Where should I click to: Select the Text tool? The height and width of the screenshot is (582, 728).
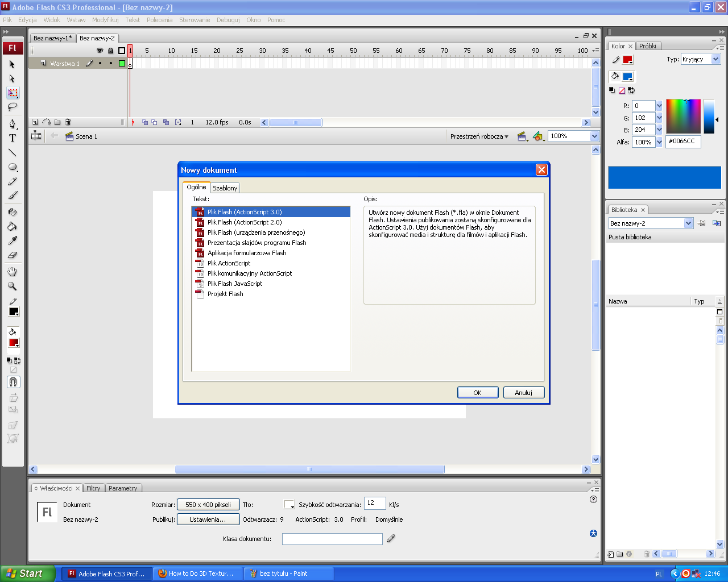pyautogui.click(x=13, y=138)
